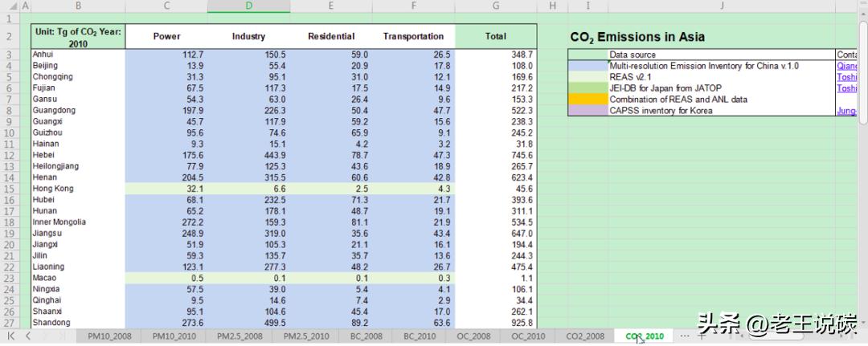This screenshot has height=346, width=868.
Task: Click the orange REAS and ANL legend swatch
Action: tap(587, 100)
